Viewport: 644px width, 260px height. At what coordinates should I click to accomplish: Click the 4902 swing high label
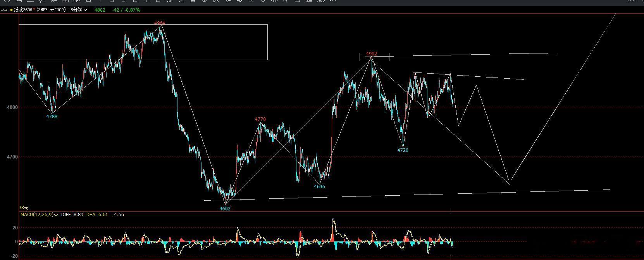coord(371,54)
